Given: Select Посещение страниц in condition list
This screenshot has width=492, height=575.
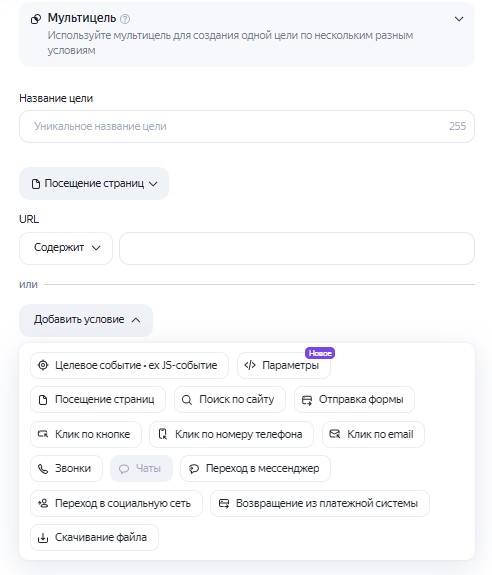Looking at the screenshot, I should click(x=98, y=399).
